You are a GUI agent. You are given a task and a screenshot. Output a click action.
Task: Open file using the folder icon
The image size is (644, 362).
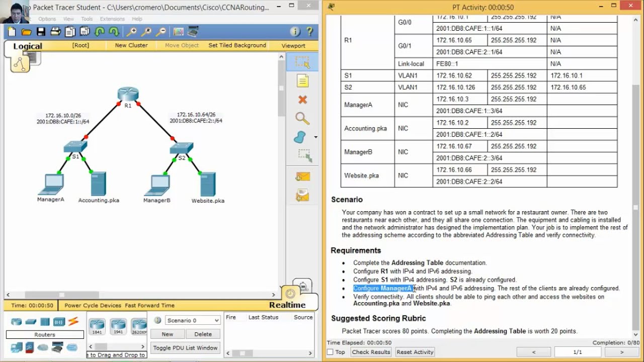[x=27, y=32]
